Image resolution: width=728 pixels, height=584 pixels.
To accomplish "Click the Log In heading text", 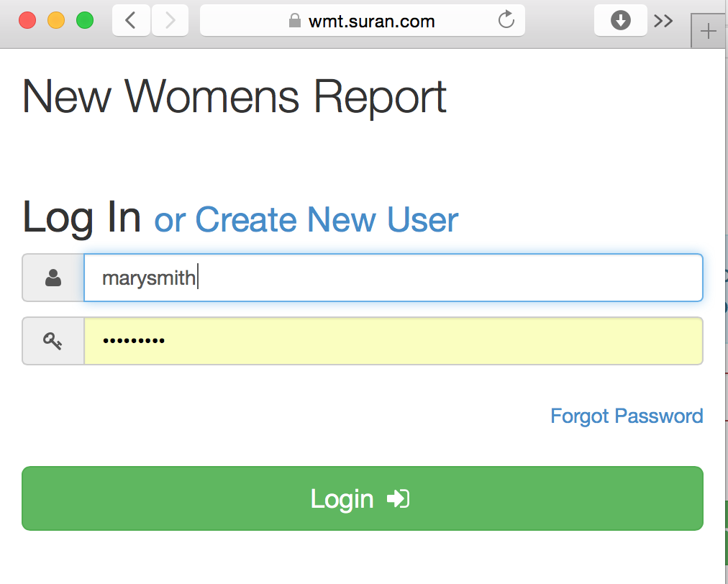I will [x=82, y=217].
